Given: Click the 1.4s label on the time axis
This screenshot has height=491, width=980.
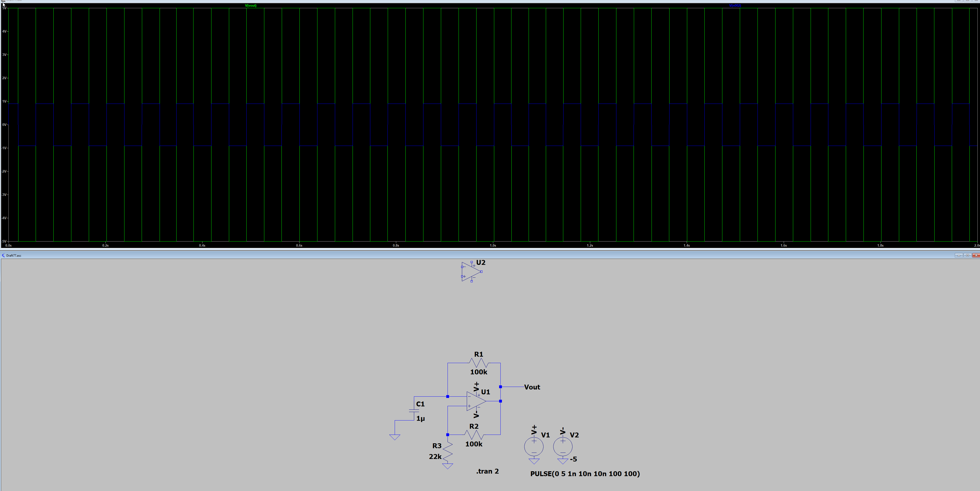Looking at the screenshot, I should tap(686, 246).
